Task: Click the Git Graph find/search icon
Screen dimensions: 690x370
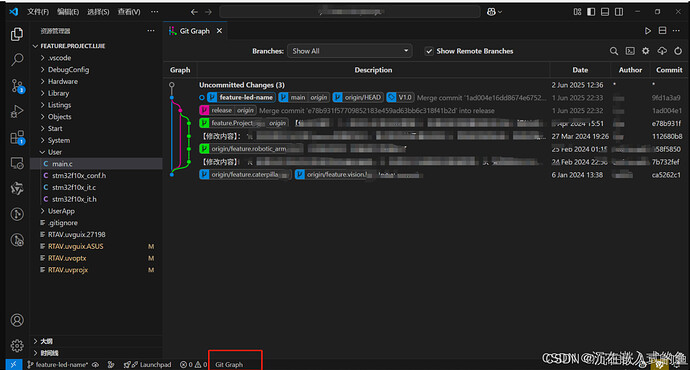Action: (613, 51)
